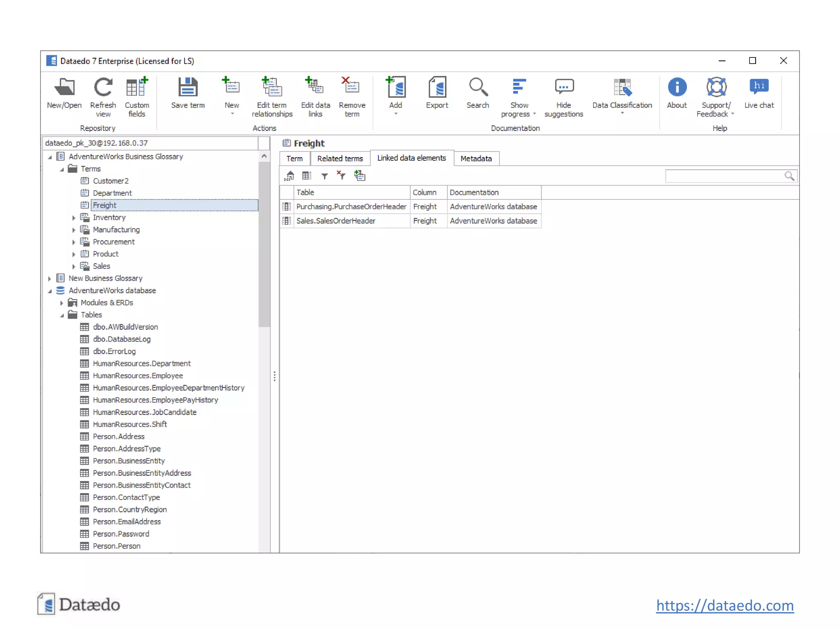Switch to the Metadata tab
Viewport: 840px width, 630px height.
pos(476,158)
